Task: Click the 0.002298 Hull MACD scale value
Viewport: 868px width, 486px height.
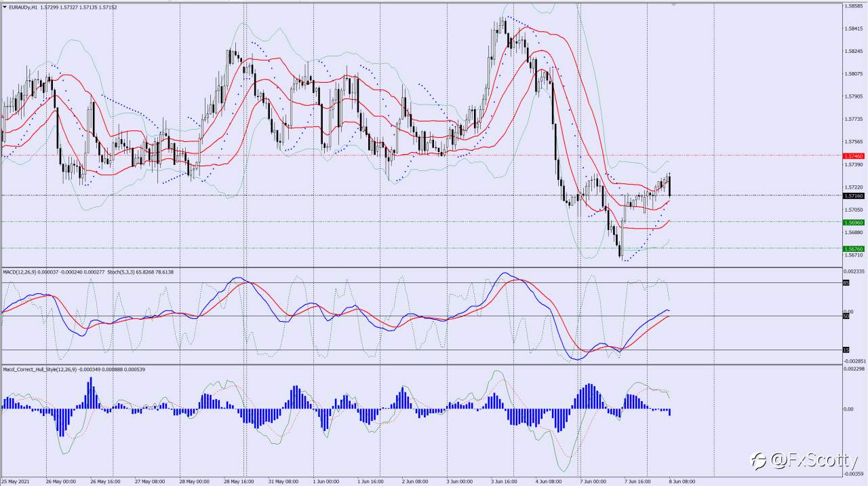Action: [x=855, y=369]
